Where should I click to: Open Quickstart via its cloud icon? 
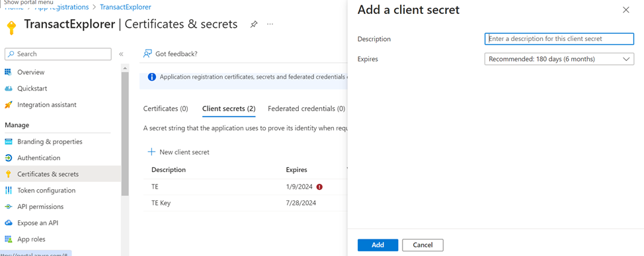[8, 89]
